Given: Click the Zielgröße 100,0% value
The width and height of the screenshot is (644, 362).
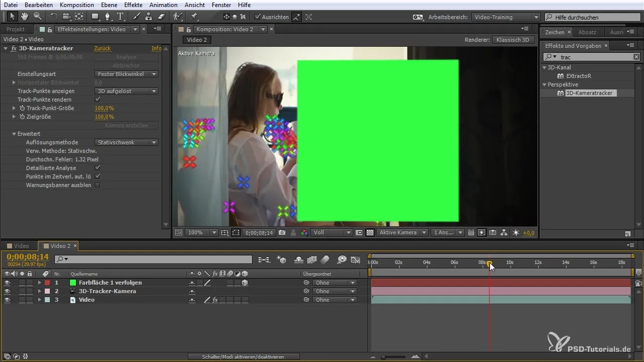Looking at the screenshot, I should coord(105,117).
